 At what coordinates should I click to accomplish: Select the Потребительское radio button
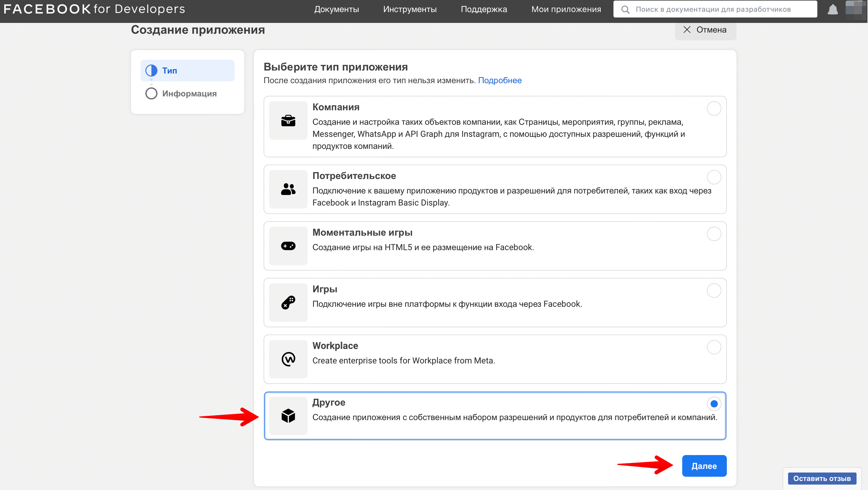(714, 177)
